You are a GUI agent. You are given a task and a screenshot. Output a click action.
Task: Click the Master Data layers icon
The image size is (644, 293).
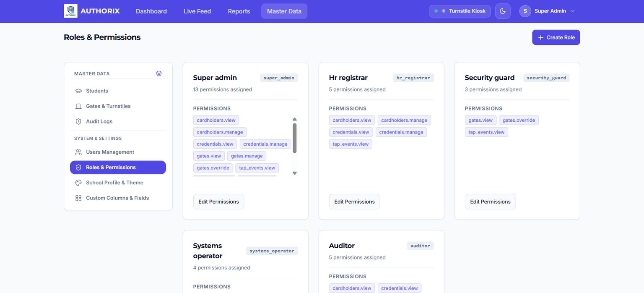(159, 73)
